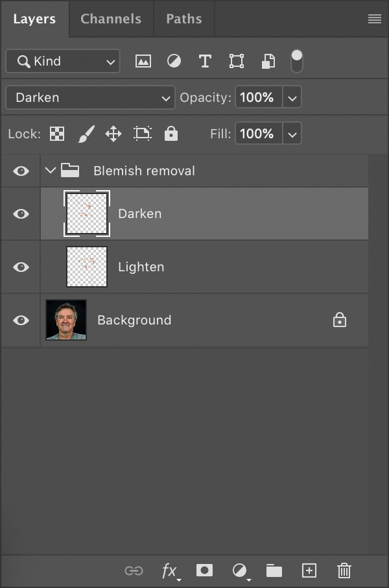389x588 pixels.
Task: Filter for shape layers icon
Action: 236,62
